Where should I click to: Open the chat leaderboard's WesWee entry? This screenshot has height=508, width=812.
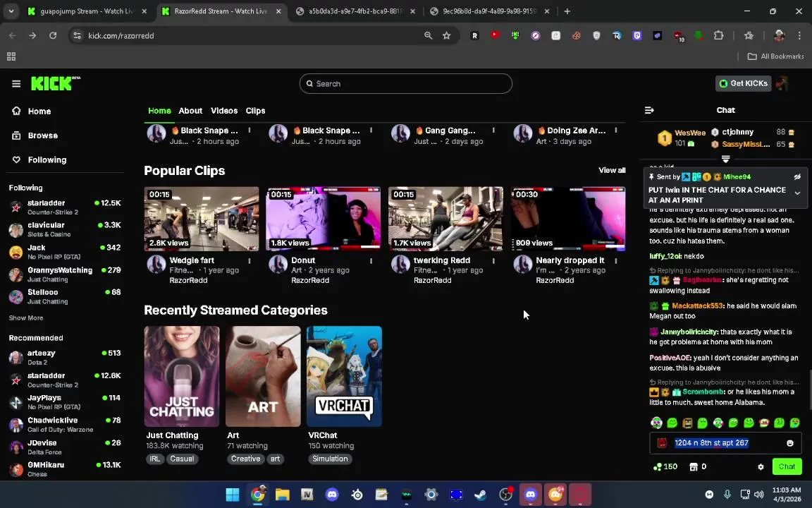pyautogui.click(x=682, y=138)
